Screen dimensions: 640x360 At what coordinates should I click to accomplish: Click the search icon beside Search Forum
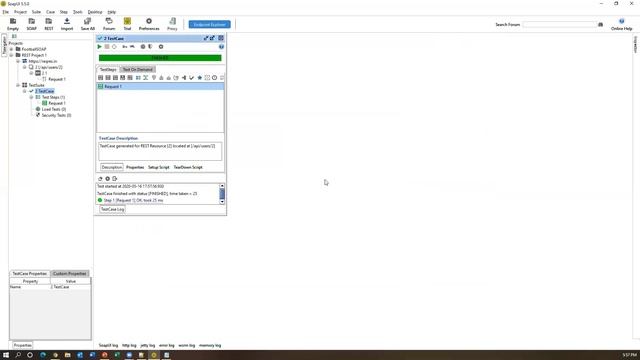[x=600, y=24]
